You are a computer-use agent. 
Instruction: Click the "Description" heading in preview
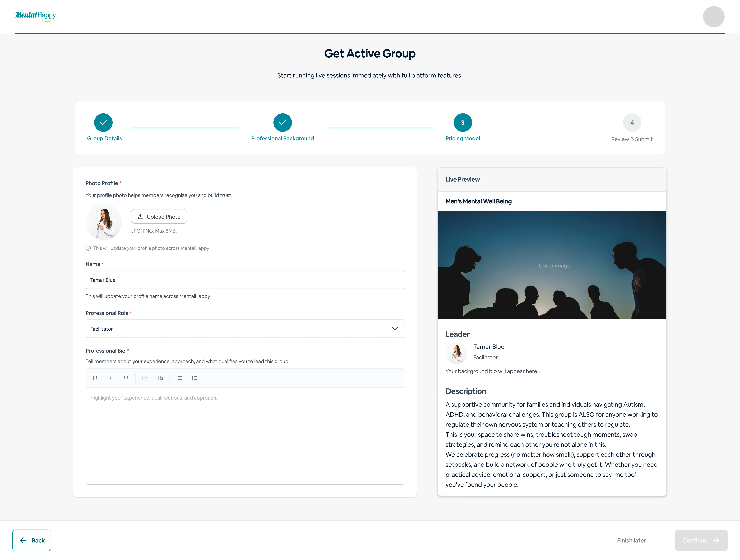[466, 391]
